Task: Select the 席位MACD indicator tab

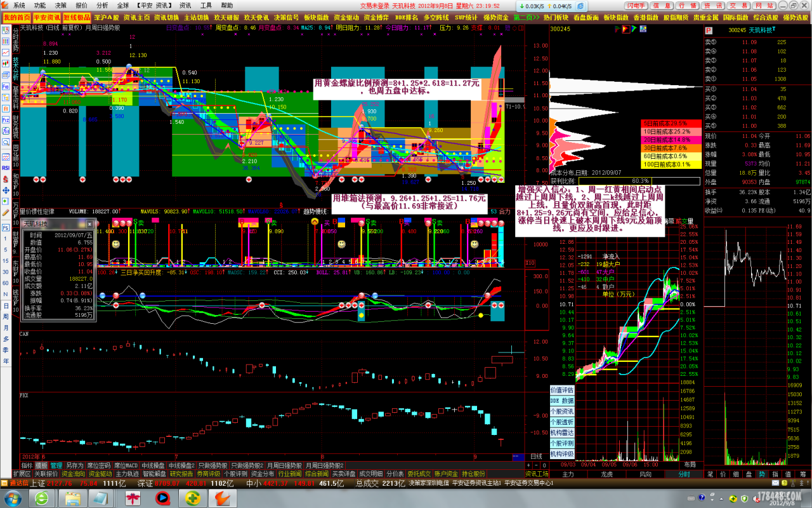Action: pyautogui.click(x=126, y=465)
